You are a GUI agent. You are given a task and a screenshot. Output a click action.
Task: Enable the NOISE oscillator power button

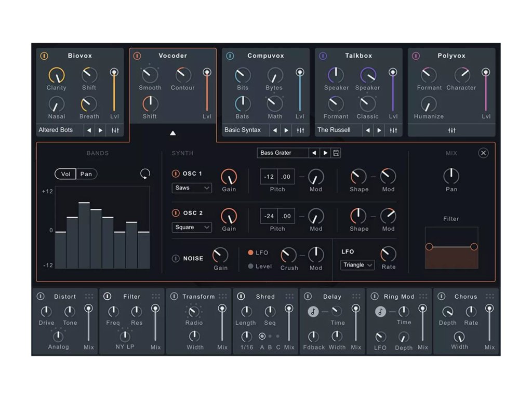pyautogui.click(x=176, y=258)
